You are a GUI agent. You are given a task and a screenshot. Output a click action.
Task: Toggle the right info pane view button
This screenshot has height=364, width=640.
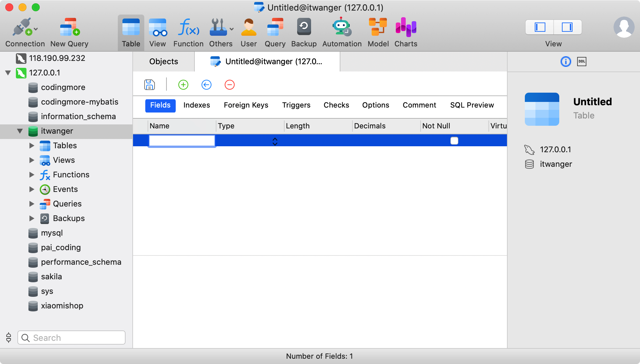point(567,27)
